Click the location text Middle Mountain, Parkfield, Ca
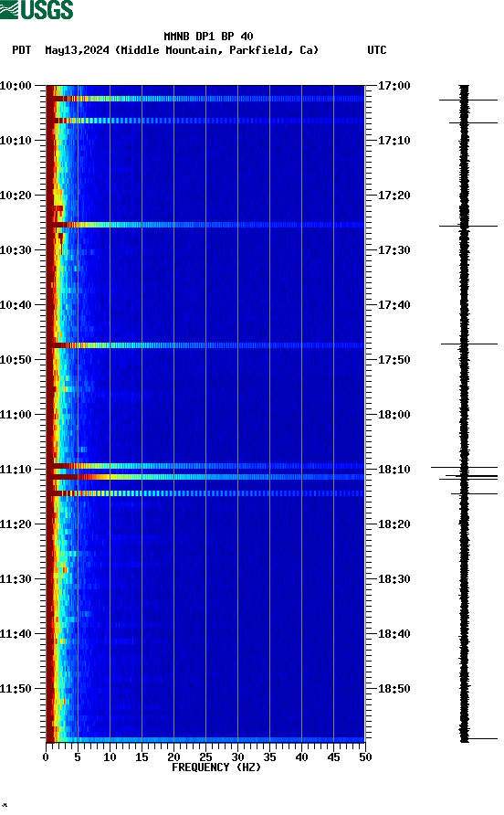The height and width of the screenshot is (815, 504). [216, 50]
